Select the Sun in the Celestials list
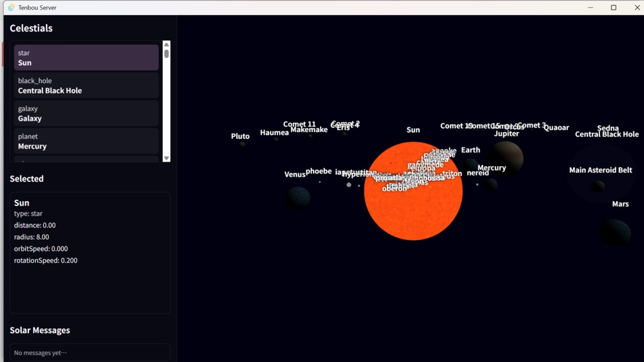 tap(86, 58)
